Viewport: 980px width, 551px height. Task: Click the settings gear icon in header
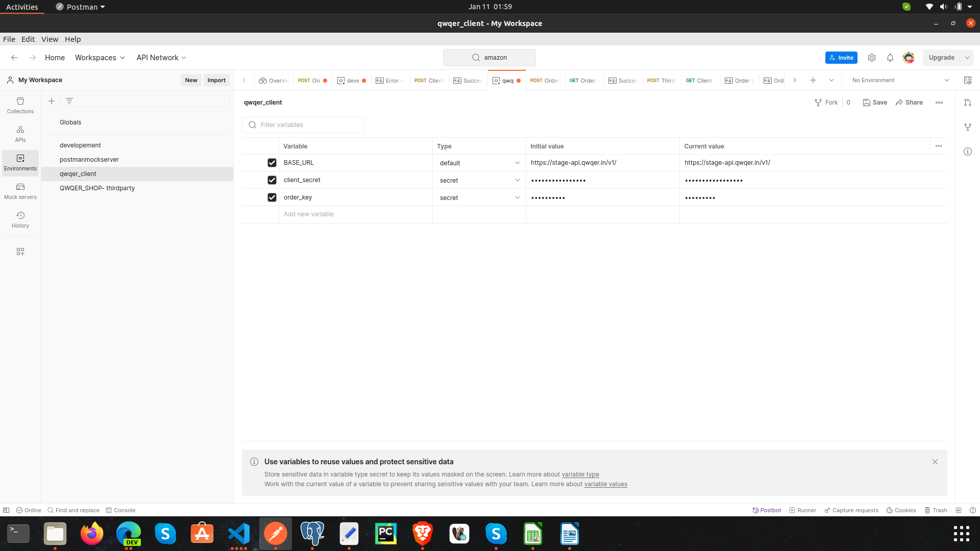(x=872, y=58)
